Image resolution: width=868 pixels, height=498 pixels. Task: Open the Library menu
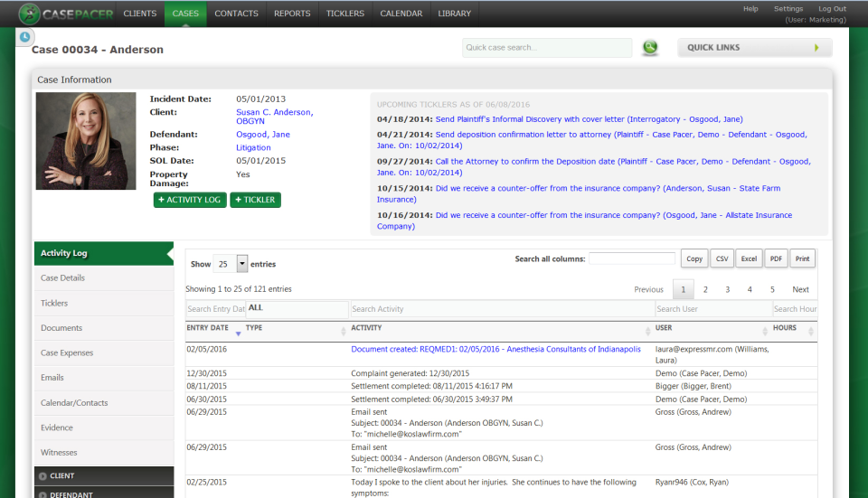tap(455, 14)
